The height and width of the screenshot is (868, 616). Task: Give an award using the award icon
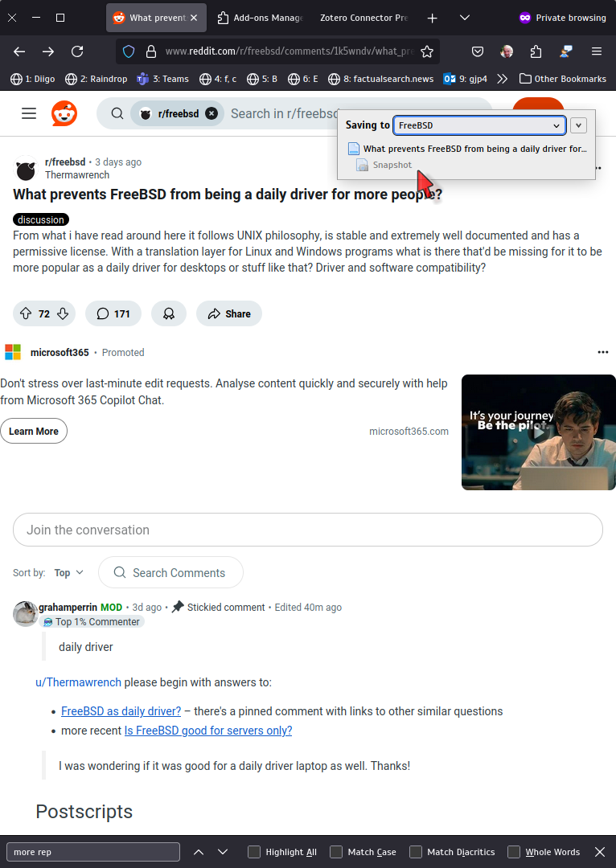click(x=169, y=314)
